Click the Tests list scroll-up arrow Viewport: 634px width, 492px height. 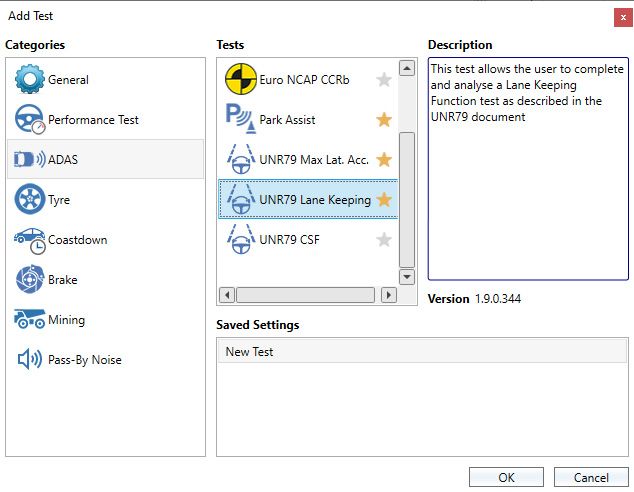click(407, 68)
